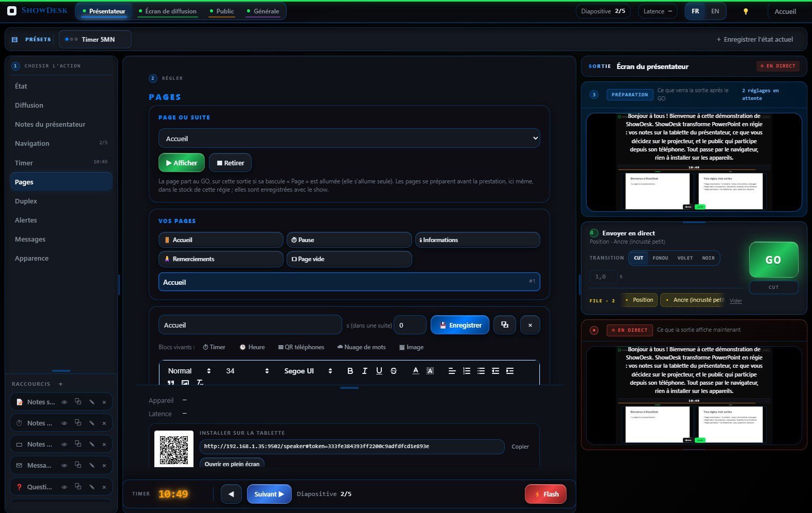
Task: Open the text color picker in editor
Action: pos(416,371)
